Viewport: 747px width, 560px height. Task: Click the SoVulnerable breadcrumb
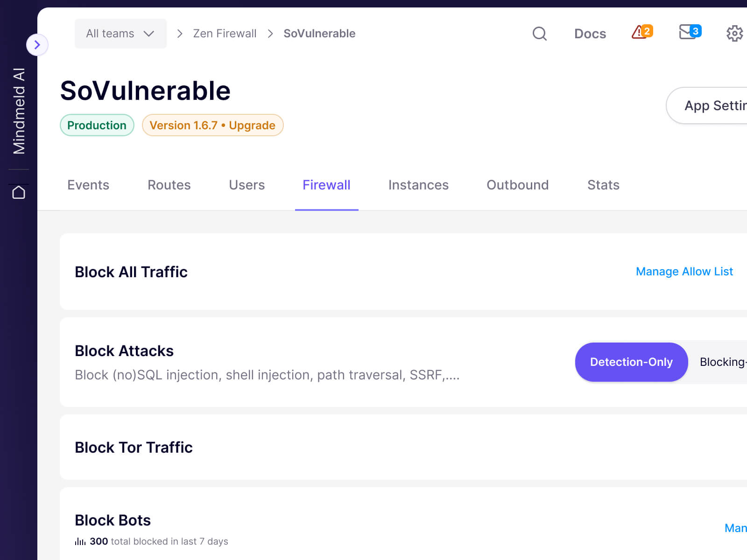tap(319, 34)
